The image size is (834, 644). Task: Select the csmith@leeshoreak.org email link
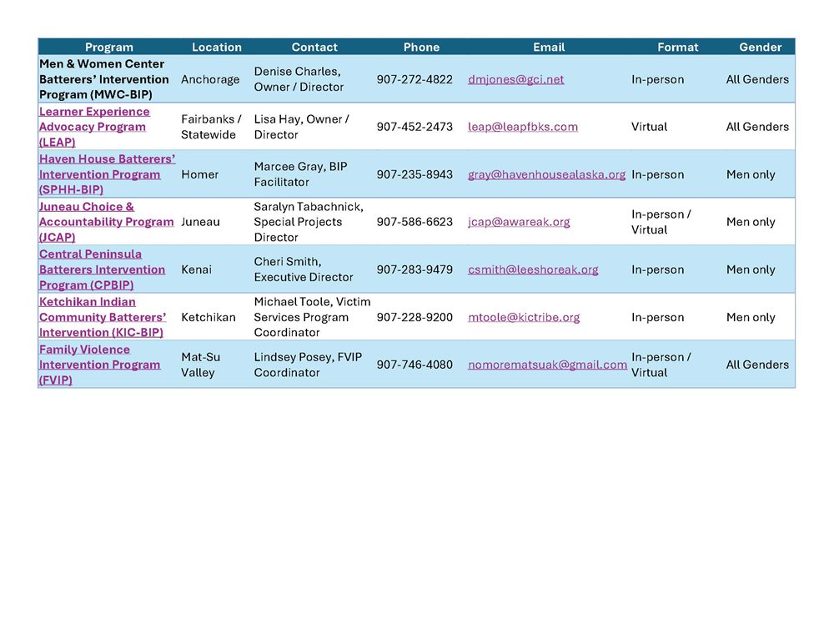coord(533,269)
